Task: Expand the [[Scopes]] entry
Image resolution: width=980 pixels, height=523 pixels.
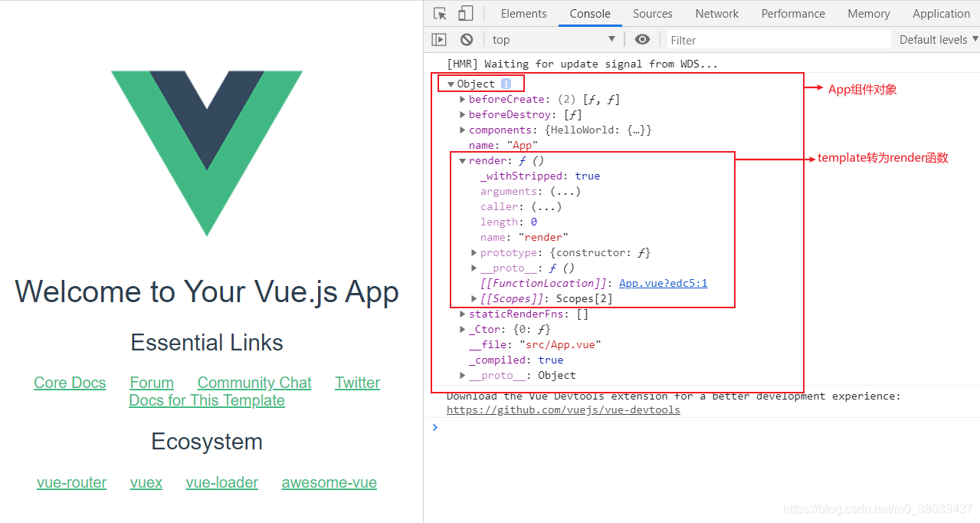Action: pyautogui.click(x=474, y=299)
